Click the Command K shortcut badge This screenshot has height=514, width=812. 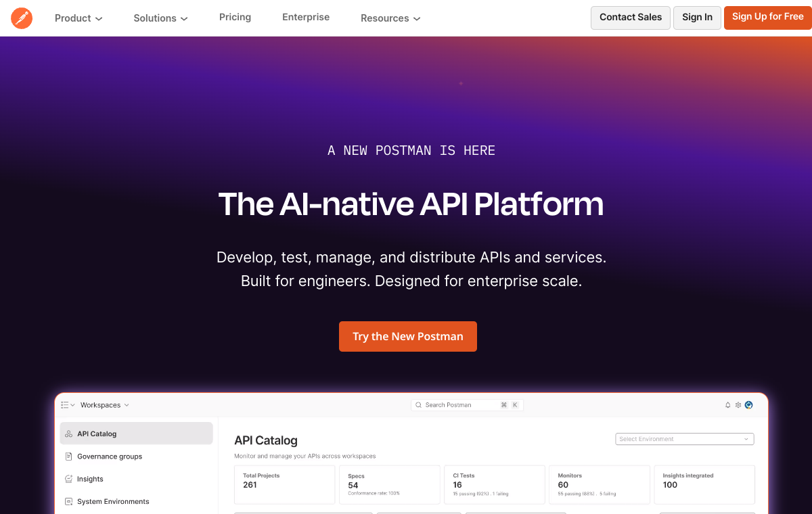tap(510, 405)
